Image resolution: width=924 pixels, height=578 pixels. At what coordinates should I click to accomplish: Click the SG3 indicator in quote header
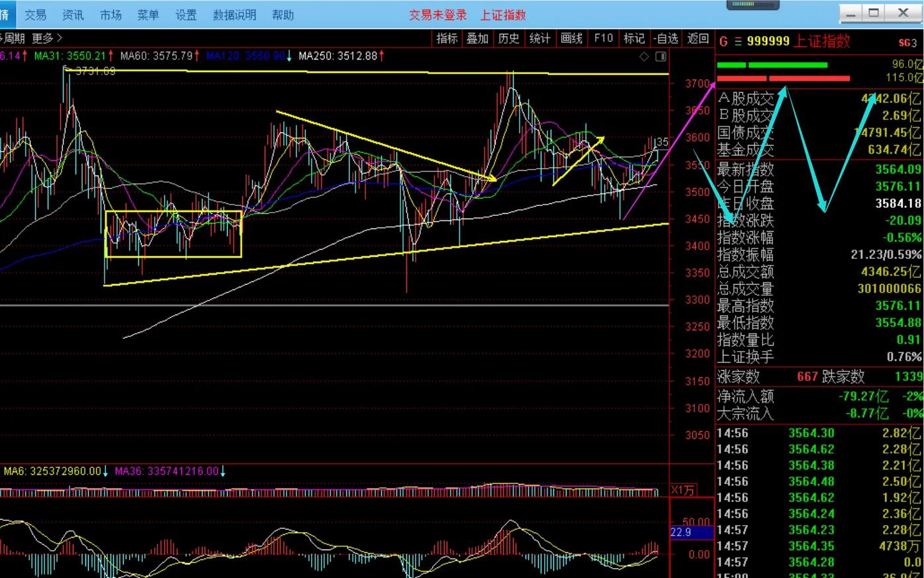907,42
